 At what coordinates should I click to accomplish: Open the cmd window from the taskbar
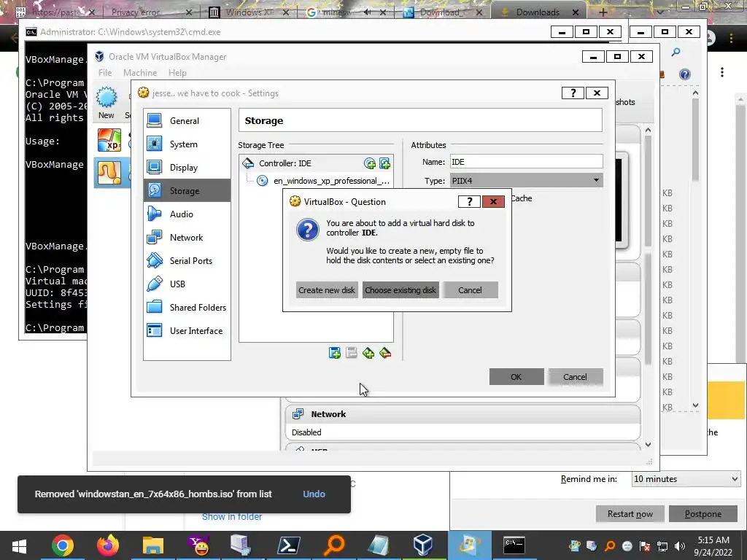point(514,545)
